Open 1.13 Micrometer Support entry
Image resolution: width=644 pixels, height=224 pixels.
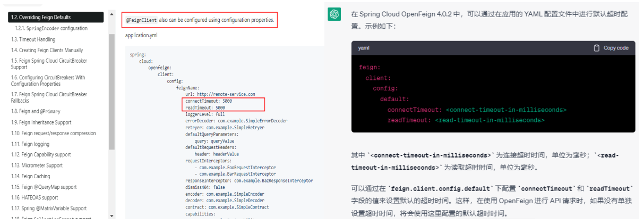point(37,165)
